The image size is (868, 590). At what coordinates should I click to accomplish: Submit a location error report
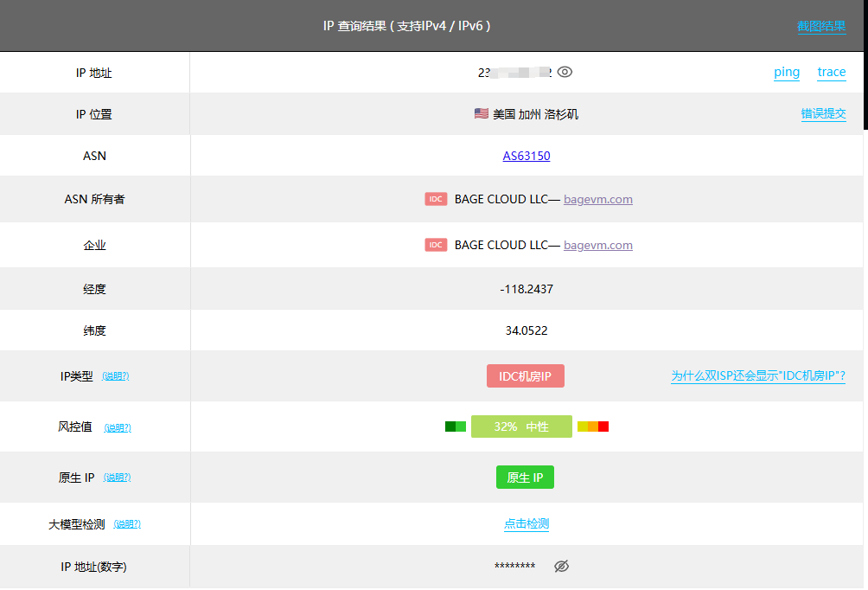[823, 114]
